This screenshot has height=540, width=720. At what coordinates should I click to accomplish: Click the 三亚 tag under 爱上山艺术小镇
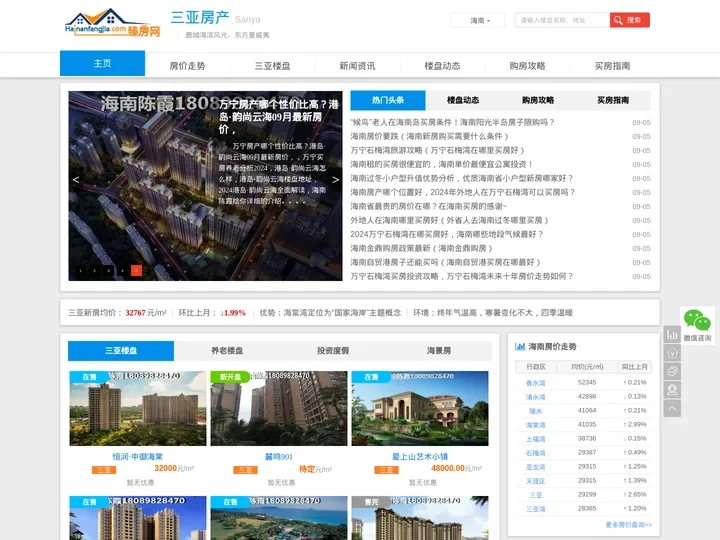point(386,470)
